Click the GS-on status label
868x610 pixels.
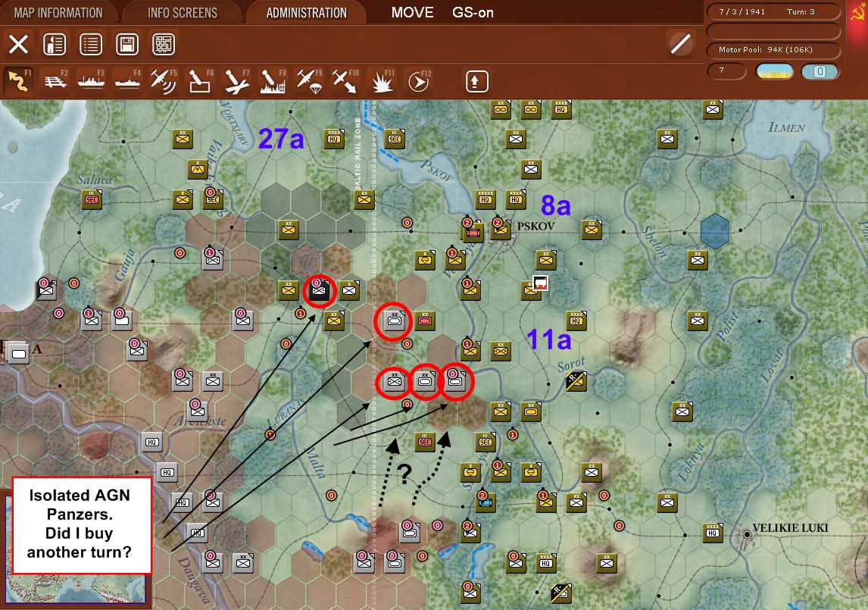473,13
